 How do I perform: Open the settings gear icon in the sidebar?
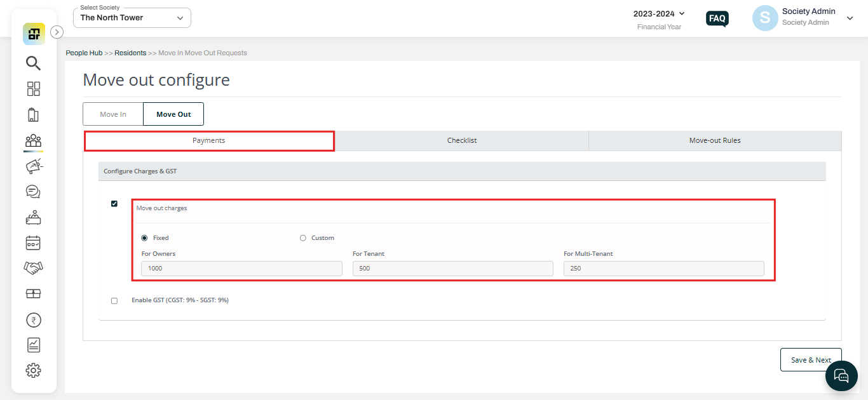tap(34, 370)
